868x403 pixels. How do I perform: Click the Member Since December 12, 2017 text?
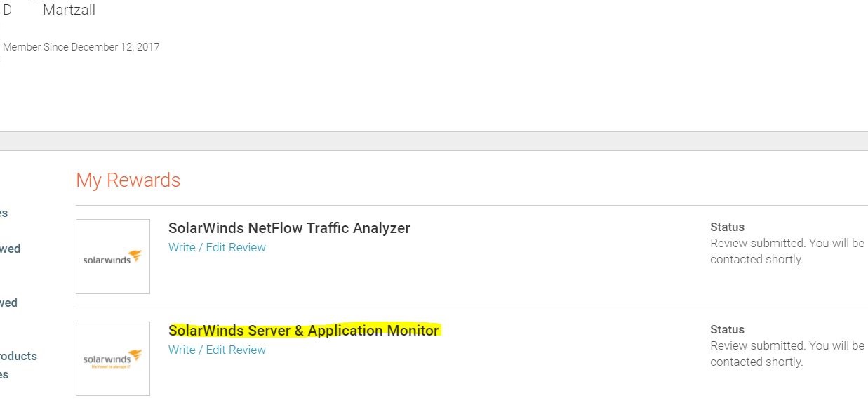tap(81, 47)
